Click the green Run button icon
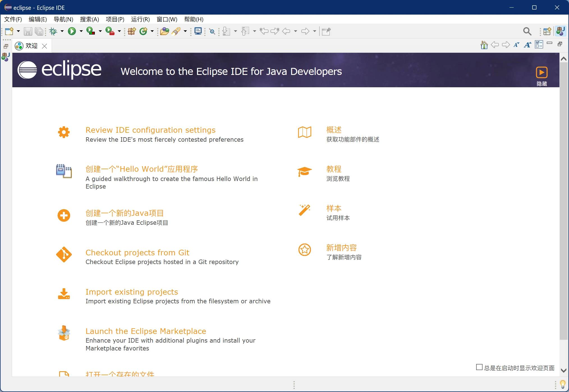The image size is (569, 392). (72, 31)
